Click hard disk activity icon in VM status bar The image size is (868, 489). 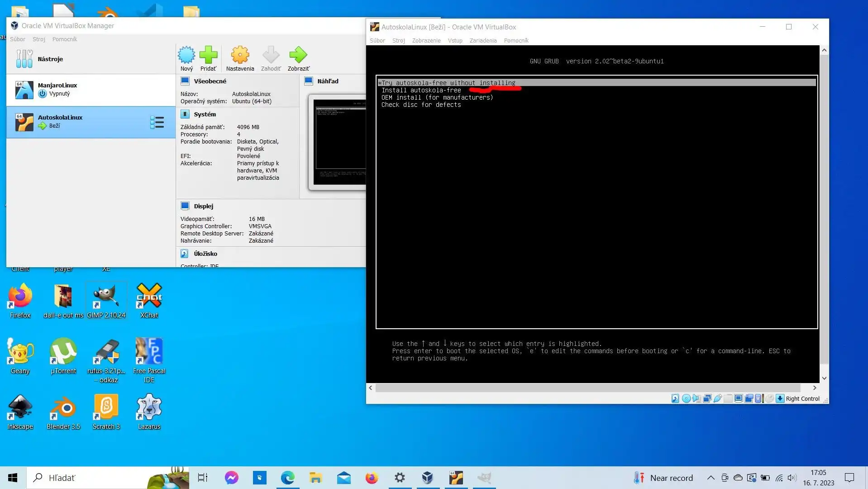[x=675, y=398]
